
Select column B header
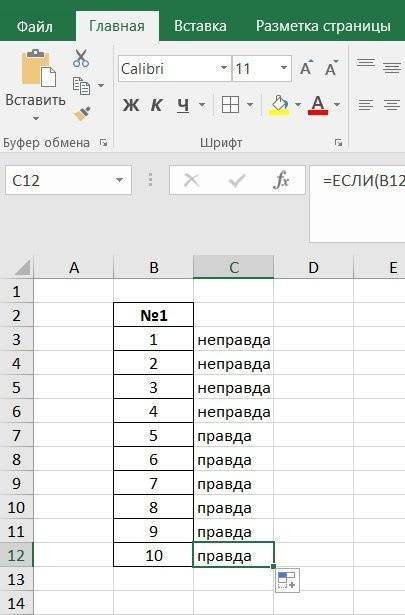(154, 267)
